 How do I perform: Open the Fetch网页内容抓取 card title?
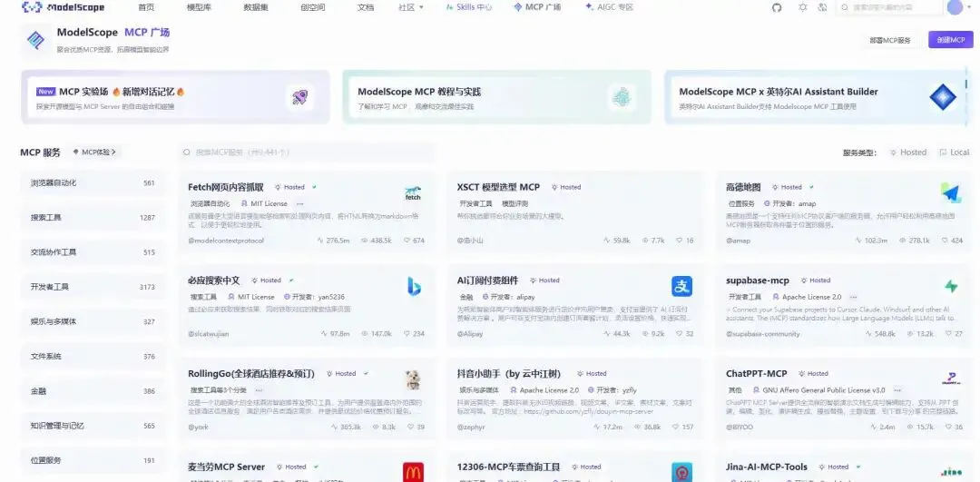pos(226,187)
